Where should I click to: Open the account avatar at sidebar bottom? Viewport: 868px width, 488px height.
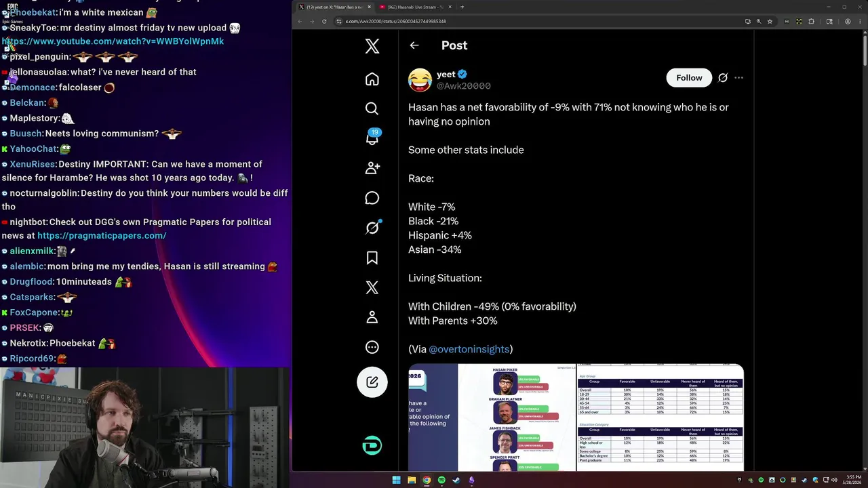coord(372,445)
